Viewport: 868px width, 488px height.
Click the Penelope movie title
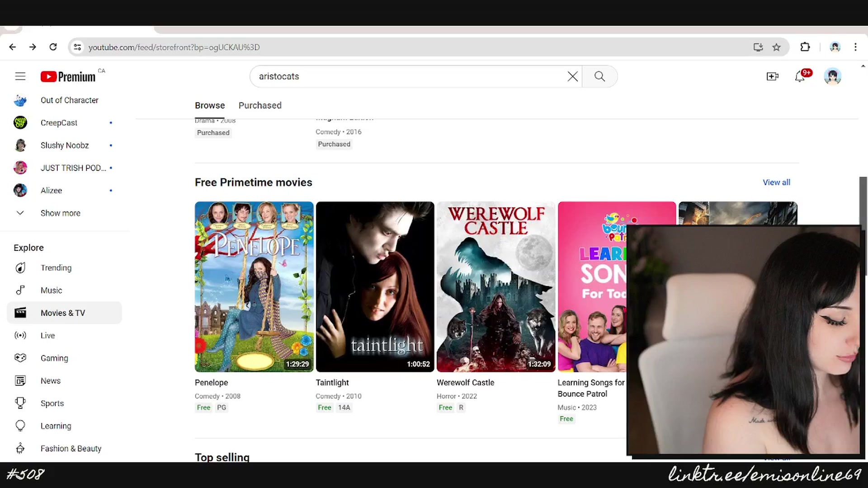(x=211, y=382)
